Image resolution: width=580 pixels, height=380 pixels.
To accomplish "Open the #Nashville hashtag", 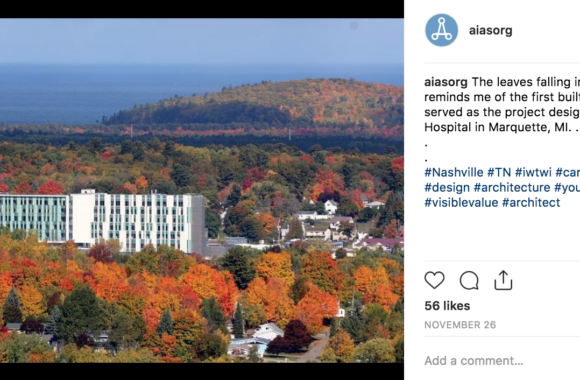I will pyautogui.click(x=453, y=172).
